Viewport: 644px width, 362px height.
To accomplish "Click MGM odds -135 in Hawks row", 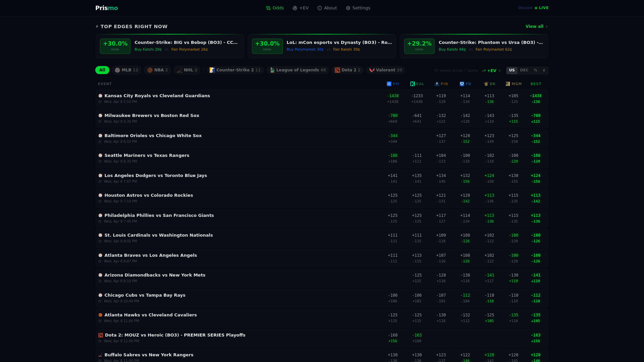I will coord(514,315).
